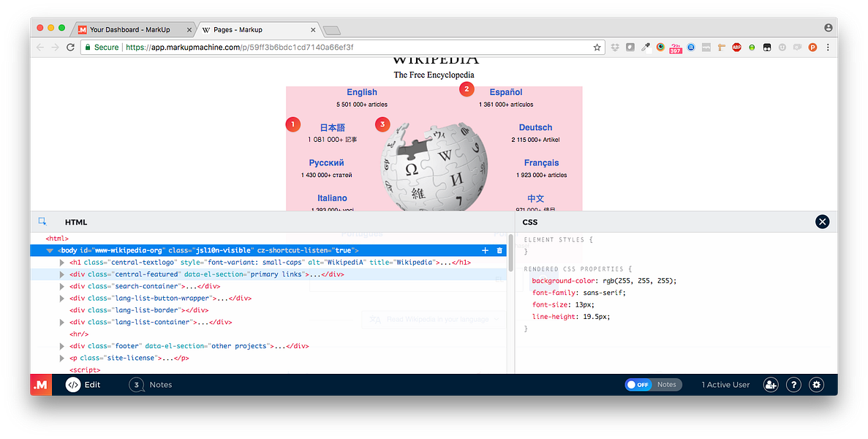Close the Your Dashboard tab
Viewport: 868px width, 439px height.
[189, 30]
